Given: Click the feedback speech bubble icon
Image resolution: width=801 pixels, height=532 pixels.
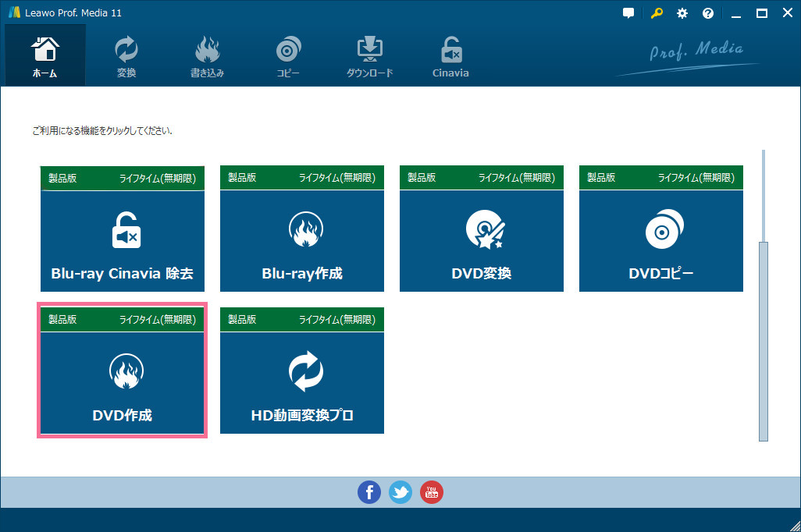Looking at the screenshot, I should click(x=628, y=12).
